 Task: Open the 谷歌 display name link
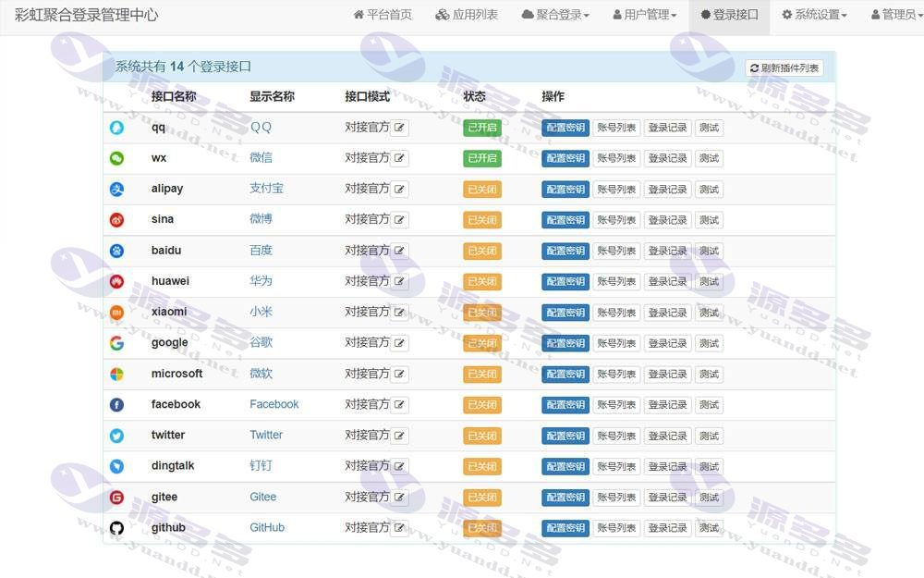coord(261,342)
